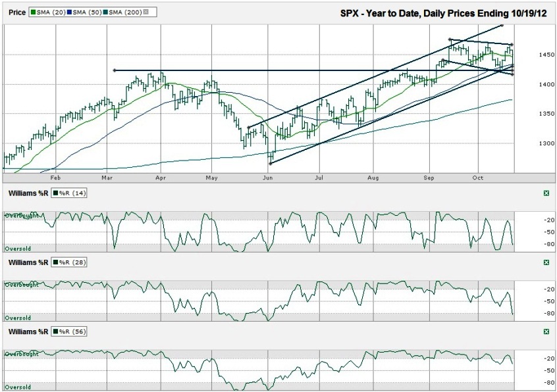Screen dimensions: 557x392
Task: Select the SMA (200) legend label
Action: pyautogui.click(x=125, y=12)
